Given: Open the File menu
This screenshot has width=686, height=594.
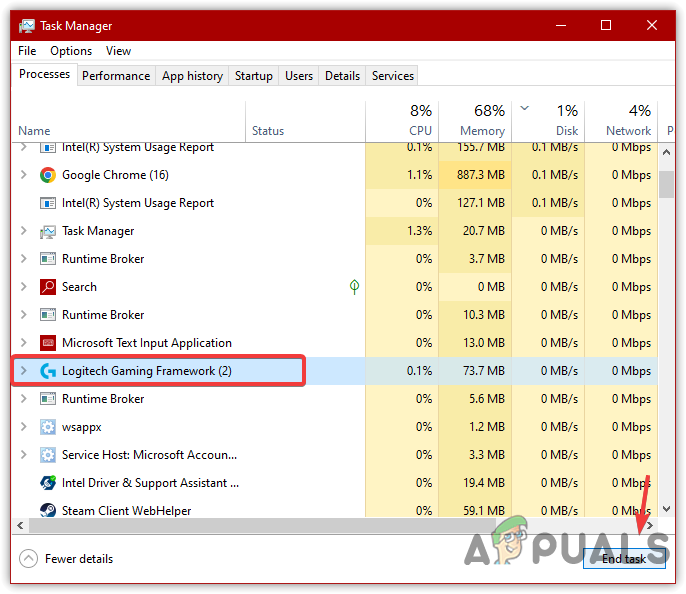Looking at the screenshot, I should (27, 51).
